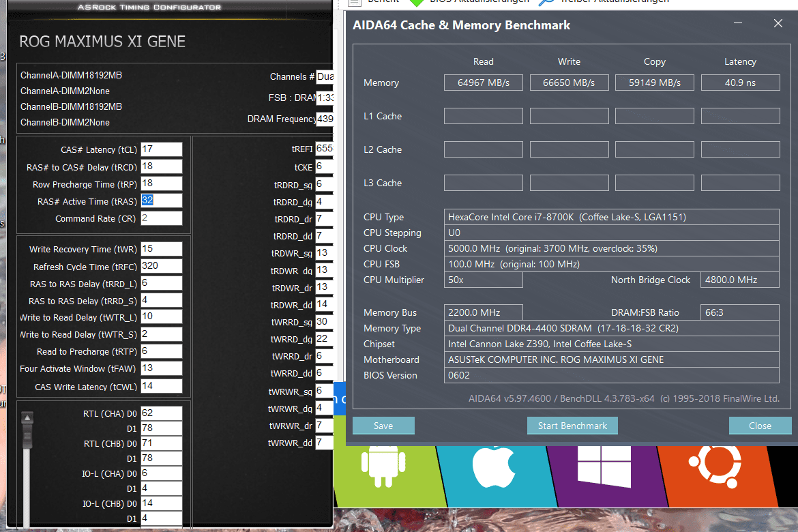Click the tREFI value field
Viewport: 798px width, 532px height.
(x=324, y=149)
